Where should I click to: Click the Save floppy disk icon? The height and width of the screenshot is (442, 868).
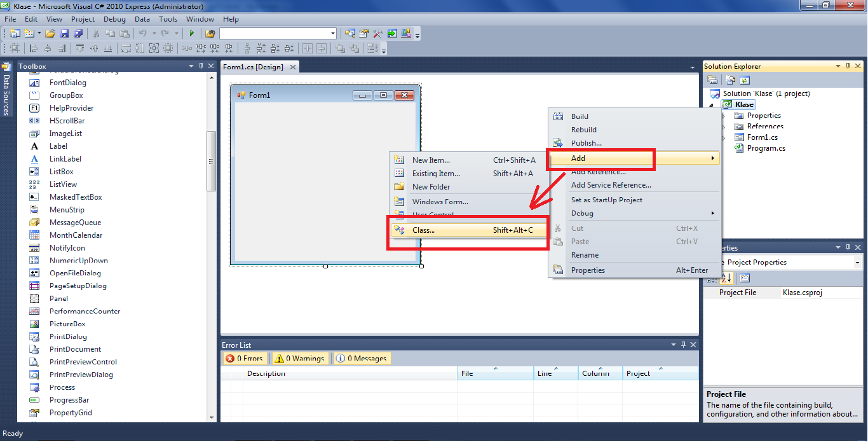click(x=64, y=33)
